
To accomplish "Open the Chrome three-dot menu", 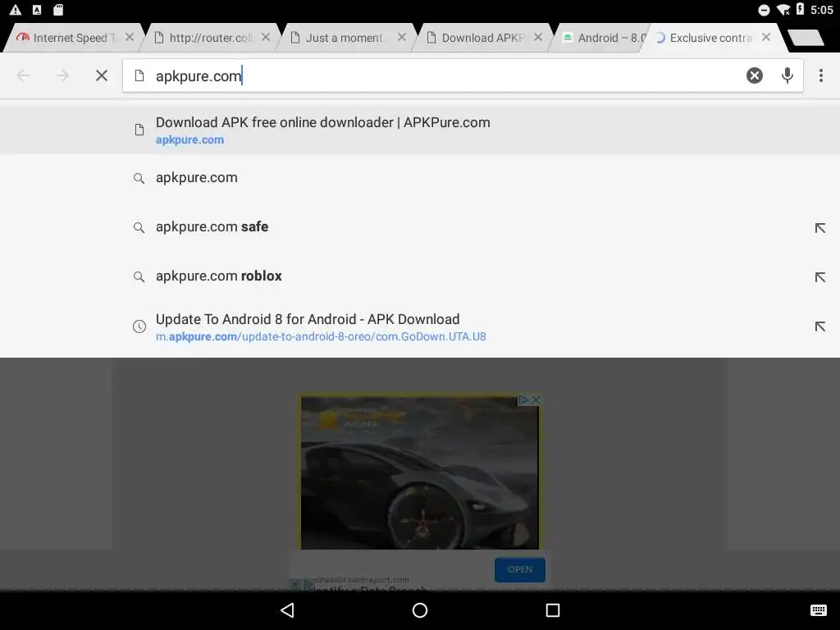I will point(820,75).
